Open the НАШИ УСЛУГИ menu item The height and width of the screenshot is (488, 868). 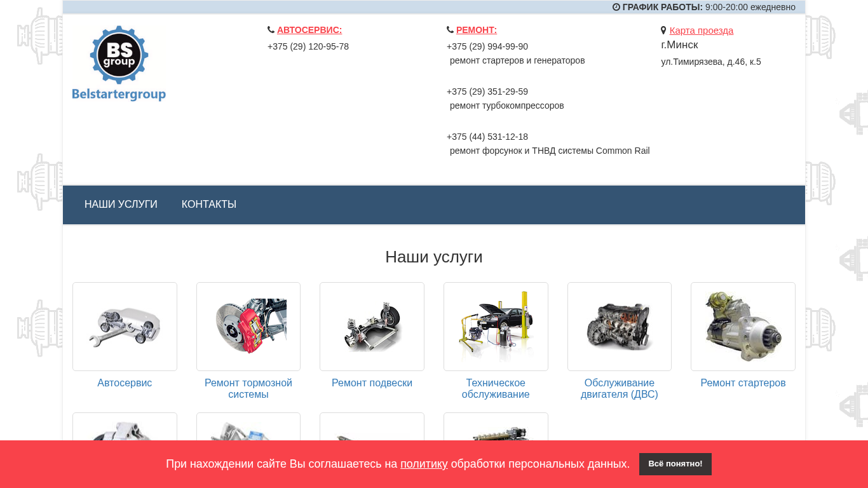click(x=121, y=205)
